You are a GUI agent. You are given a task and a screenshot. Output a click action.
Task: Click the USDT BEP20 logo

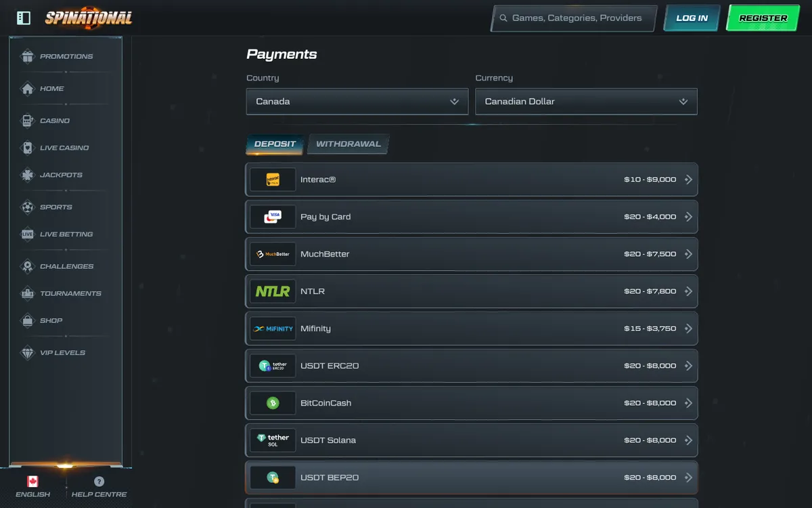coord(273,478)
